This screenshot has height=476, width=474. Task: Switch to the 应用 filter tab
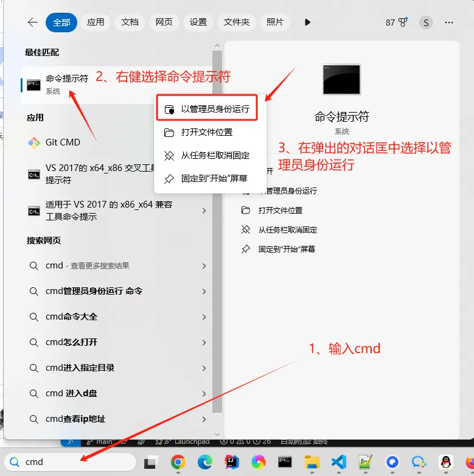coord(96,22)
